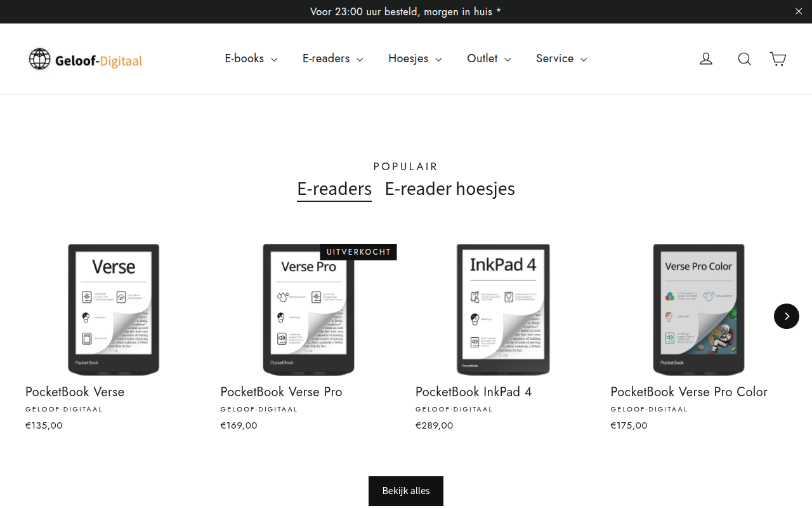Expand the E-books menu
Viewport: 812px width, 508px height.
point(251,58)
